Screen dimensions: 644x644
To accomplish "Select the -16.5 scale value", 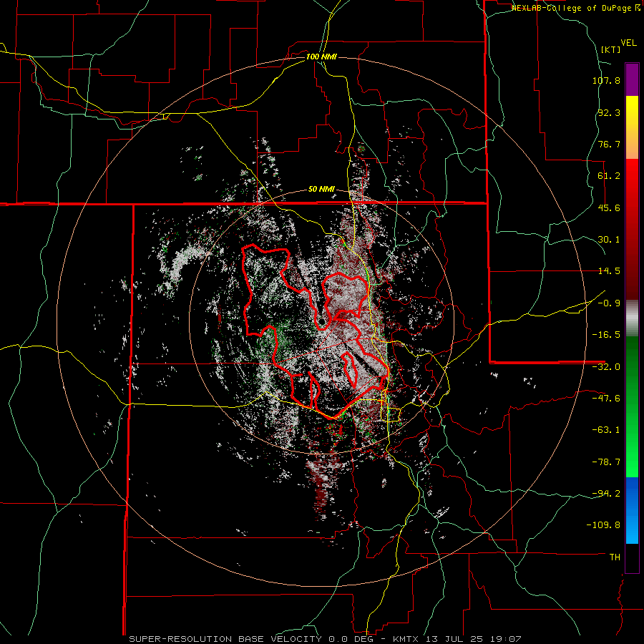I will [x=606, y=335].
